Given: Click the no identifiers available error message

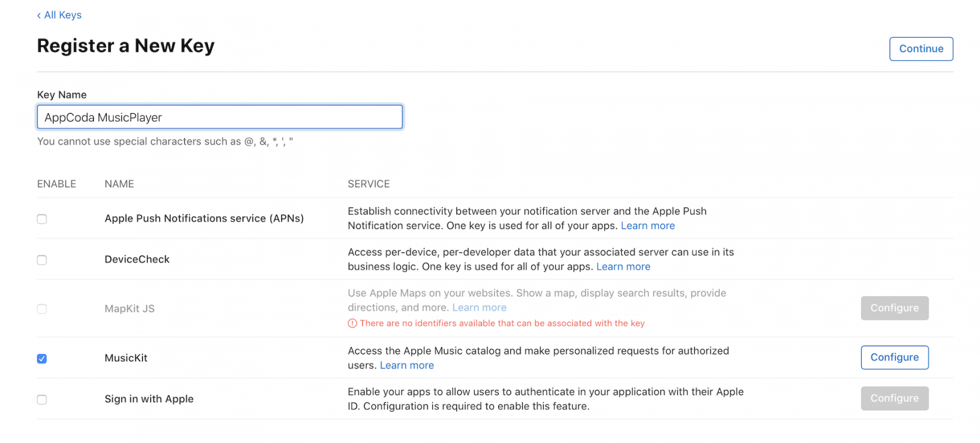Looking at the screenshot, I should [x=502, y=324].
